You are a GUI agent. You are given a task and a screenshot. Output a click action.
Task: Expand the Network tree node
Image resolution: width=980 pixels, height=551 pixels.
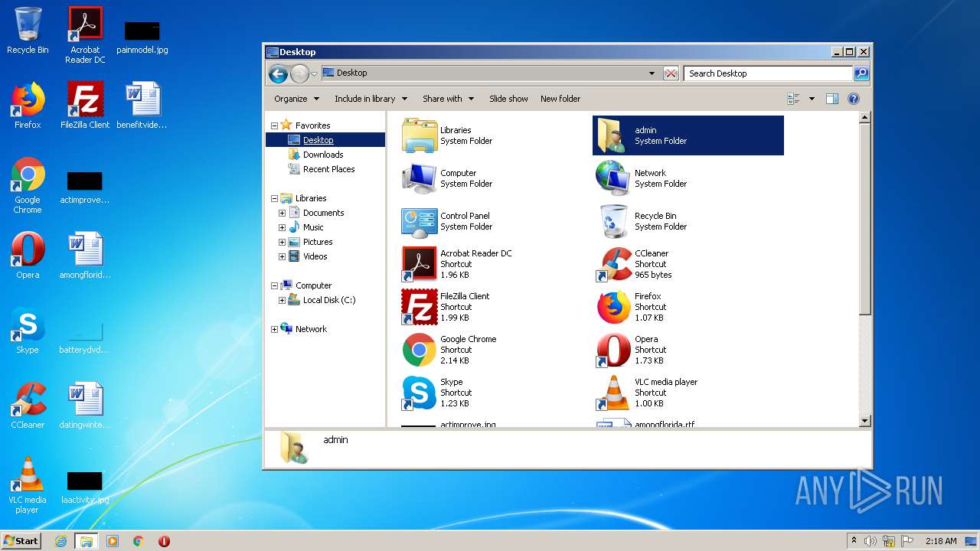coord(274,329)
